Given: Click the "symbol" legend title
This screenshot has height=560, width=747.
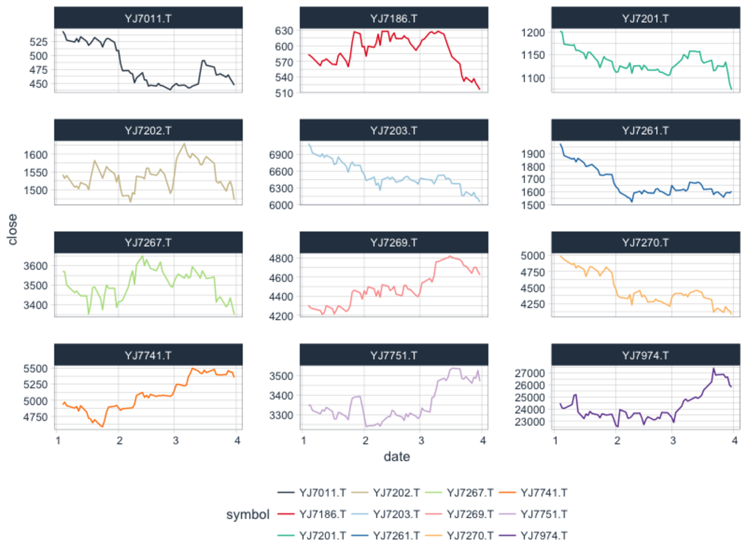Looking at the screenshot, I should pyautogui.click(x=248, y=515).
